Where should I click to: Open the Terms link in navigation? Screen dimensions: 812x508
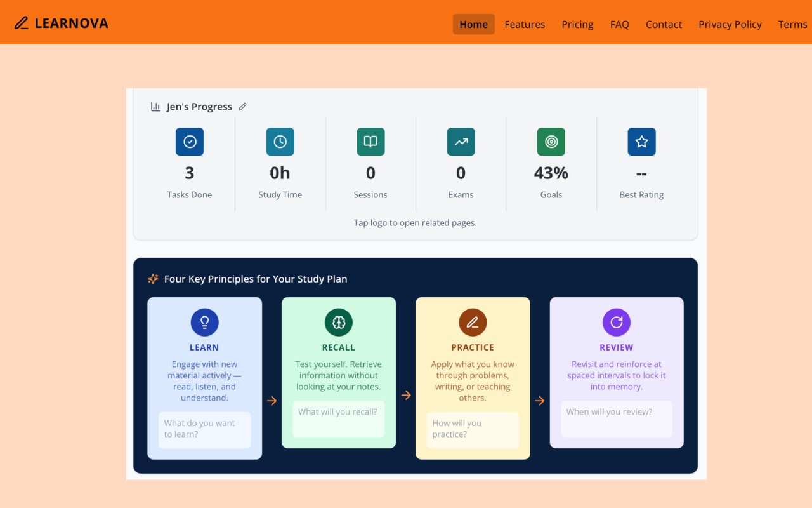[x=793, y=24]
